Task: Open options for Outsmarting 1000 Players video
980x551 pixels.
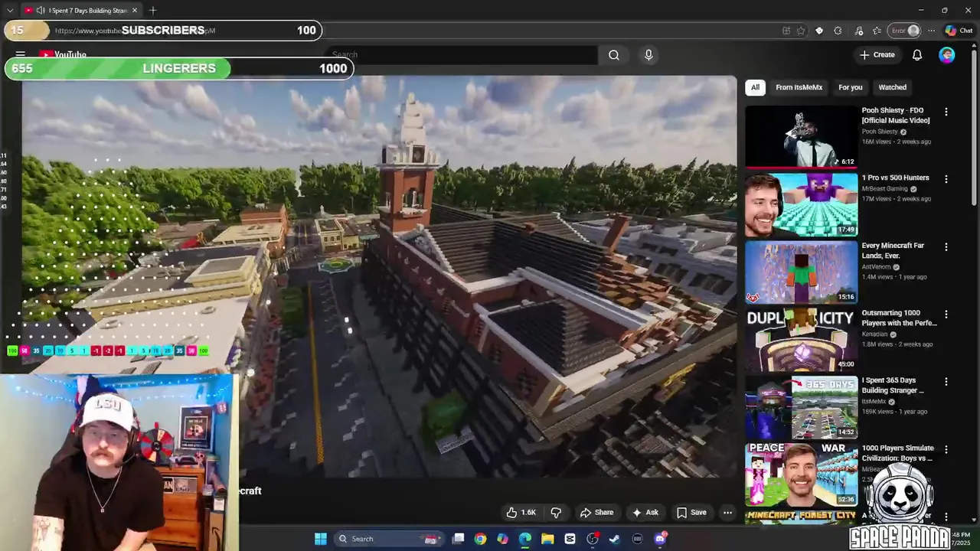Action: pos(946,315)
